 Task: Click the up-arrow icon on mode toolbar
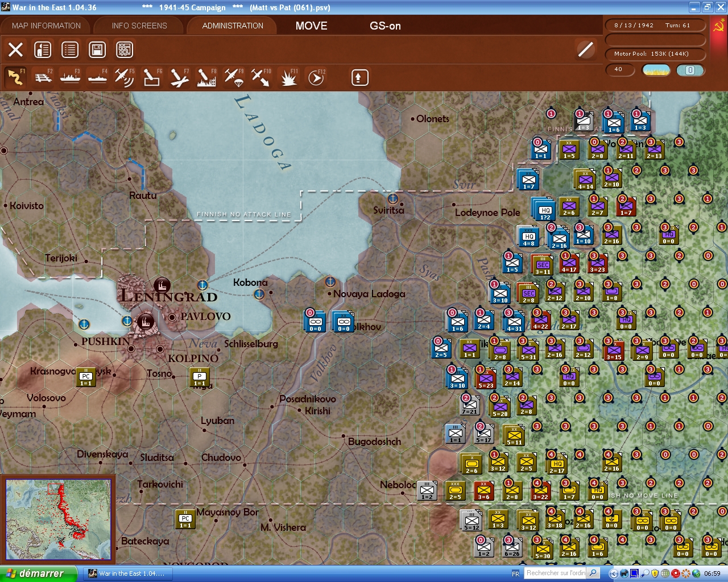pyautogui.click(x=359, y=77)
